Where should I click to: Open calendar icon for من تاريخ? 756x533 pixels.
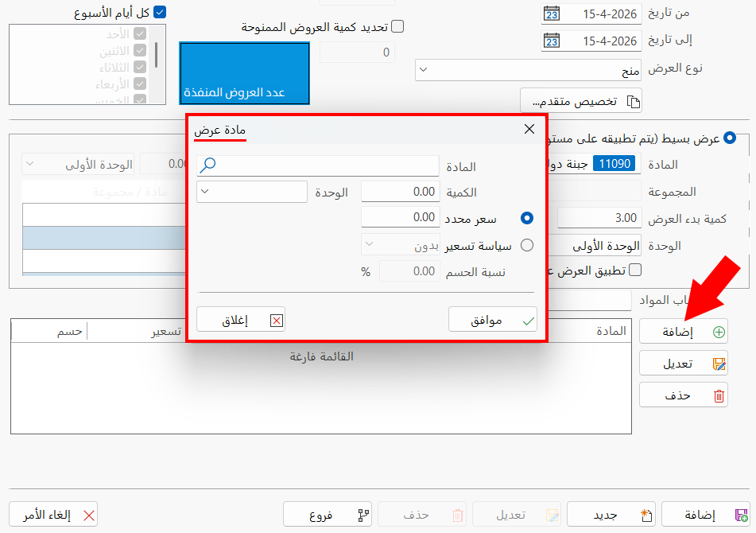tap(552, 14)
